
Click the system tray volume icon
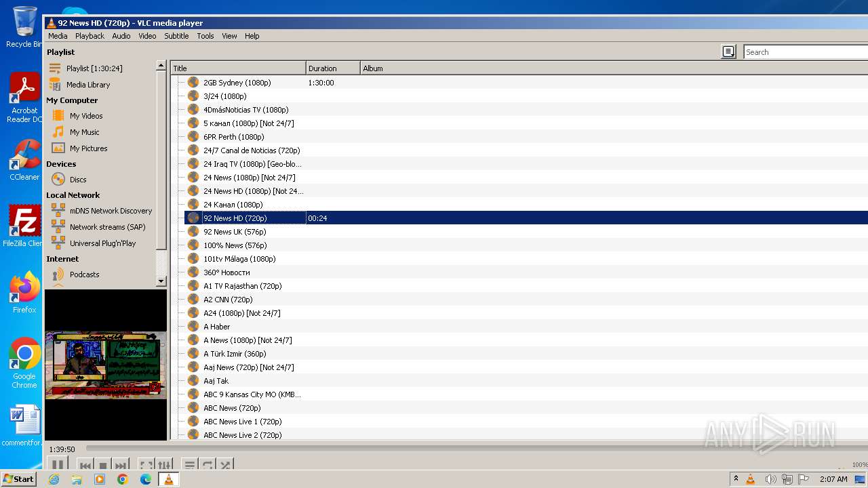pos(770,479)
